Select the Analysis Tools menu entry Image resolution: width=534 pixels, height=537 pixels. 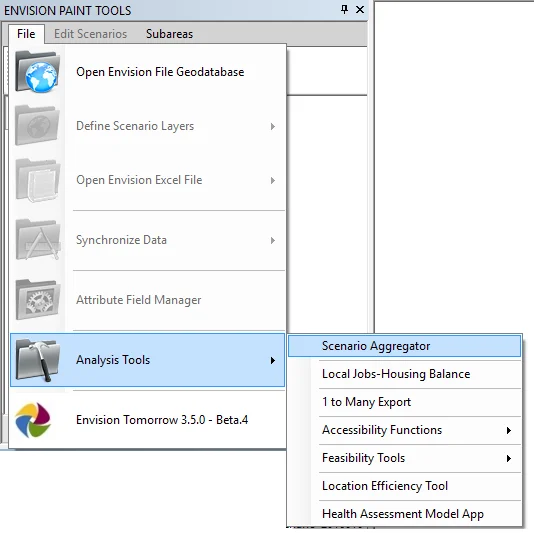[x=147, y=360]
